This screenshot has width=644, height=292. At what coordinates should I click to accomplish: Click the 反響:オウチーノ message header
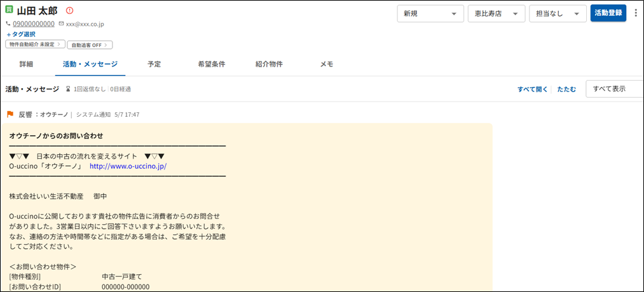[x=43, y=114]
